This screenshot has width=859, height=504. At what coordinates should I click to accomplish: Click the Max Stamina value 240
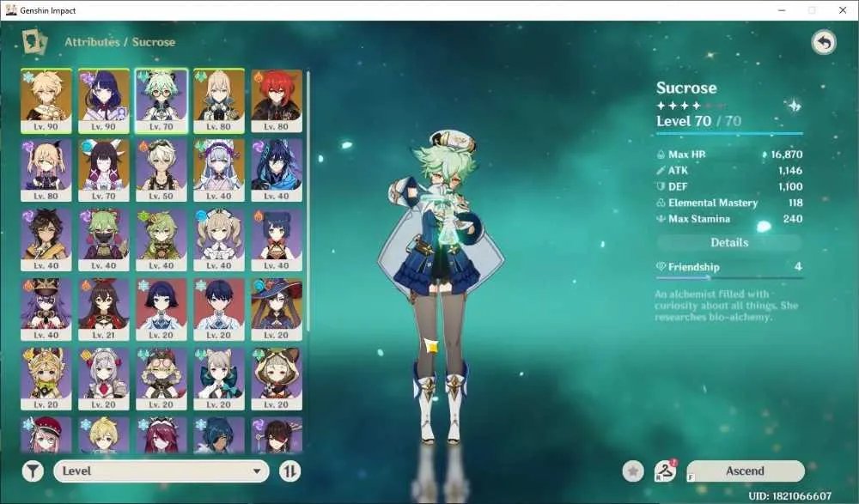tap(793, 219)
